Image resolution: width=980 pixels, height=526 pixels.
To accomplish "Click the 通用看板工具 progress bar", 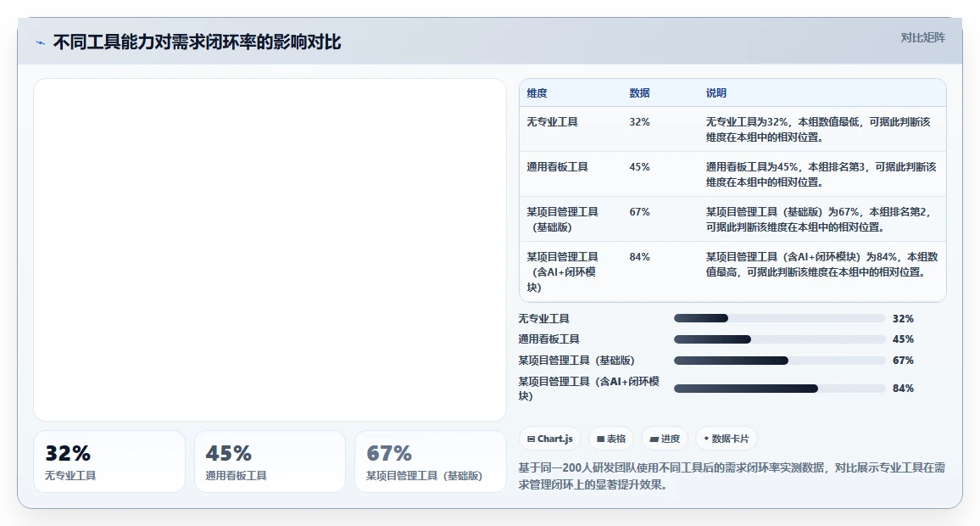I will click(x=779, y=339).
